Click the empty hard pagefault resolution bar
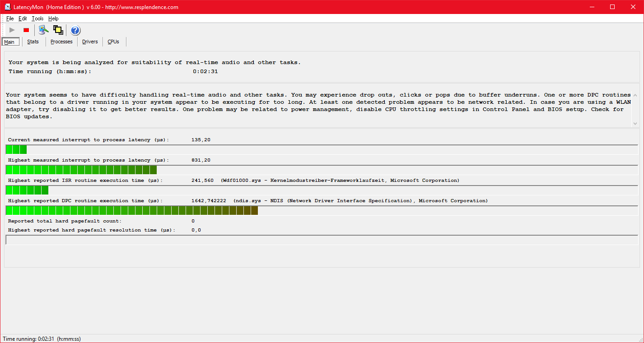Viewport: 644px width, 343px height. [x=322, y=240]
